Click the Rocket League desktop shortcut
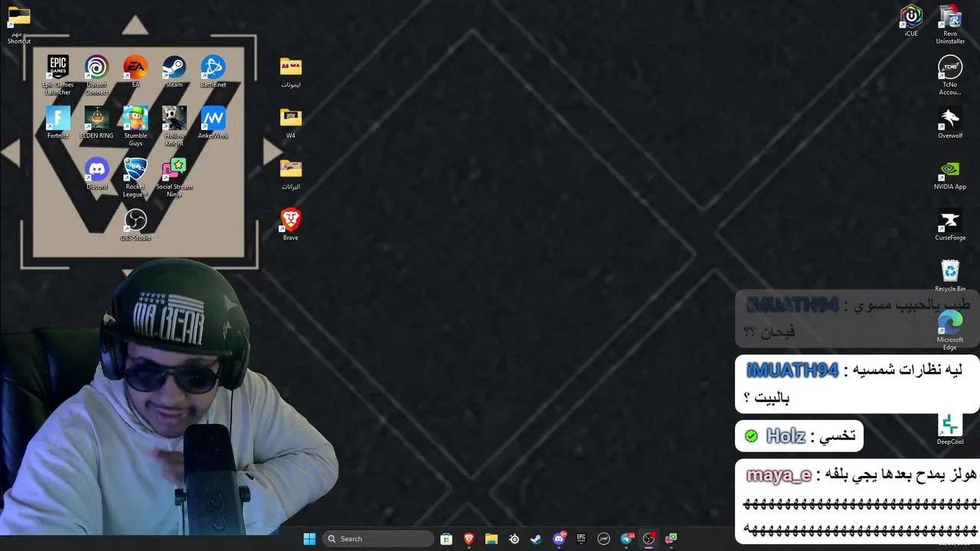 pos(136,178)
